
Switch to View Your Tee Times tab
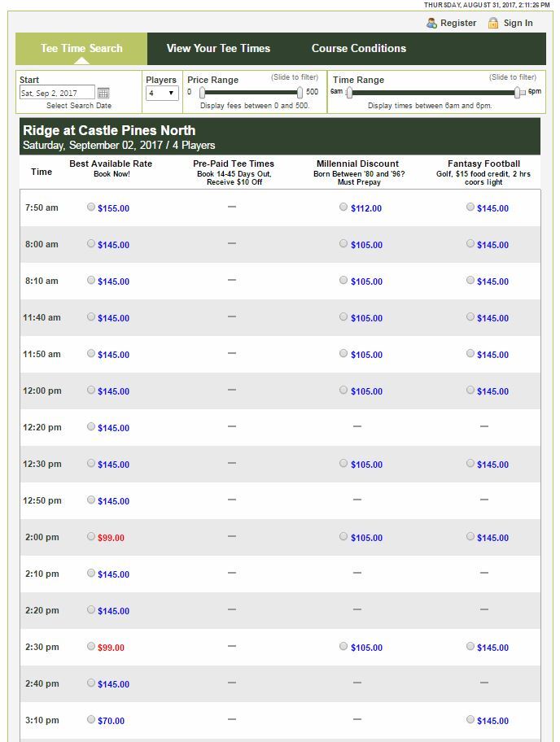pyautogui.click(x=218, y=48)
